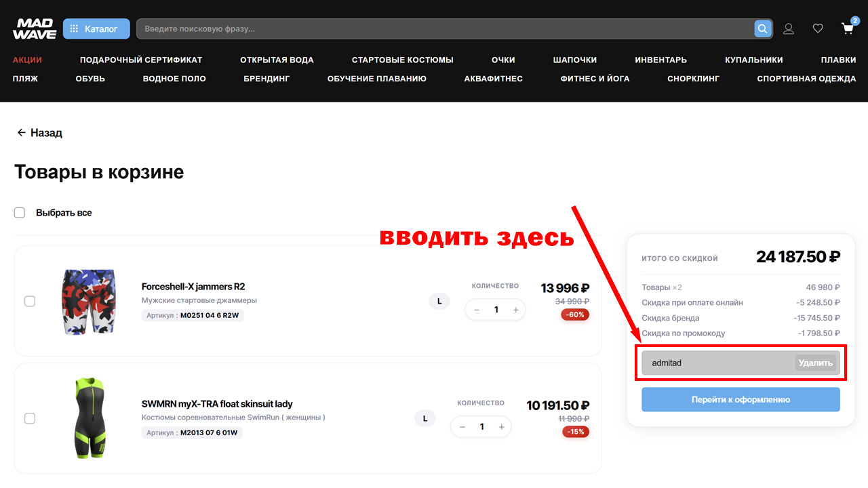Open СТАРТОВЫЕ КОСТЮМЫ menu item
Viewport: 868px width, 488px height.
pyautogui.click(x=403, y=60)
